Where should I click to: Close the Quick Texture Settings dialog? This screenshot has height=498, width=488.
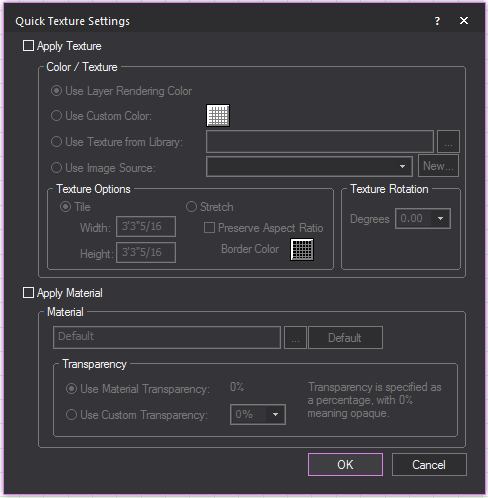click(464, 21)
